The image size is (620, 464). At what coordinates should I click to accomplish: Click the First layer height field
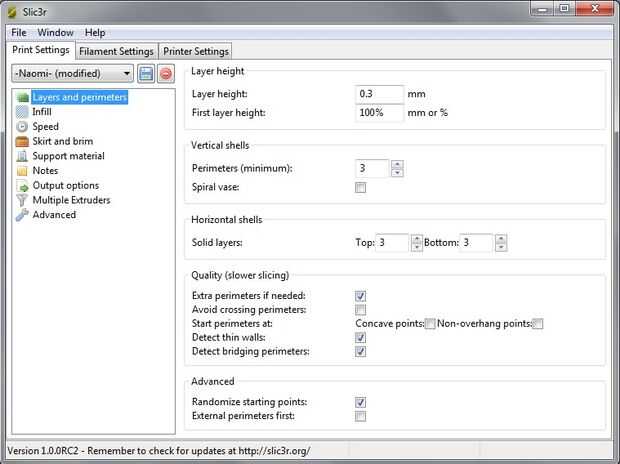pos(379,113)
